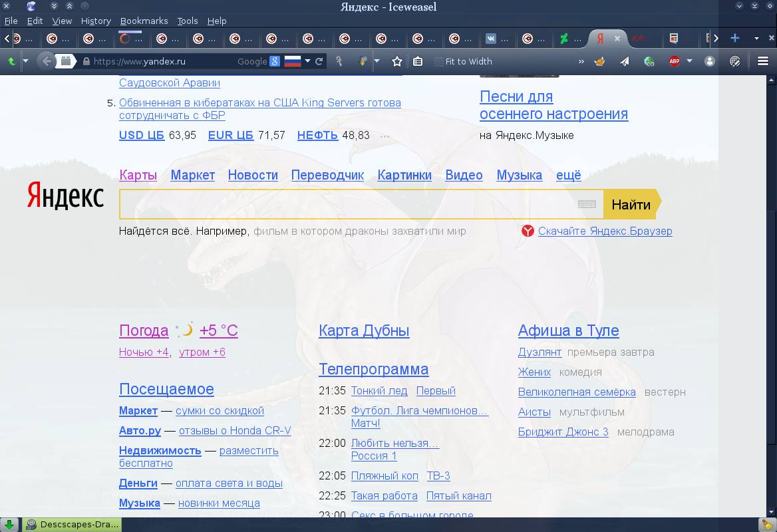Open the hamburger main menu
The image size is (777, 532).
pos(763,61)
